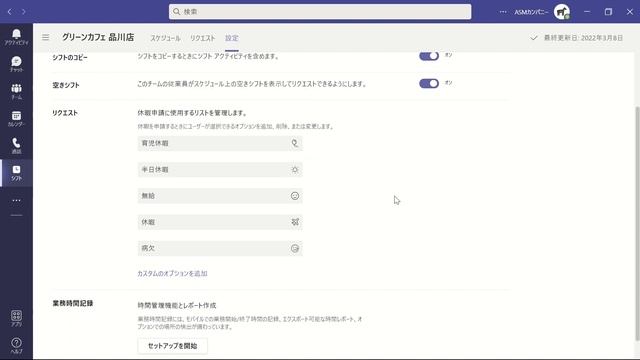Toggle the シフトのコピー switch
This screenshot has height=360, width=640.
pos(429,56)
